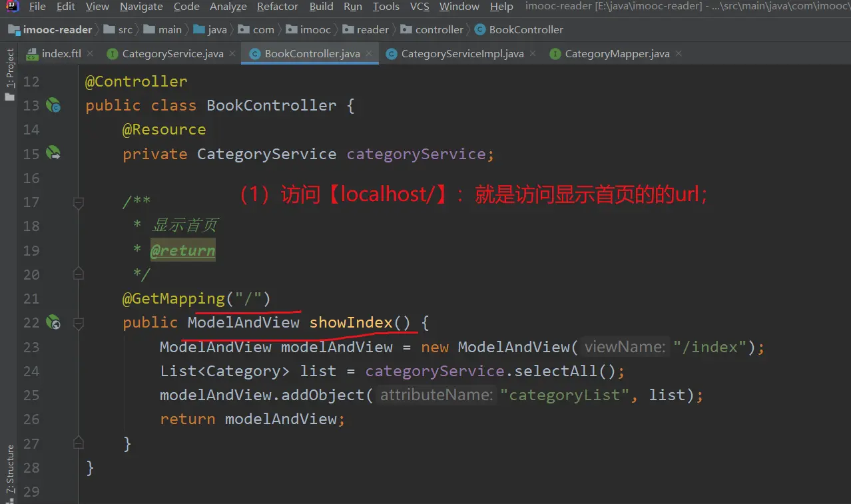851x504 pixels.
Task: Click fold end marker on line 27
Action: [x=78, y=443]
